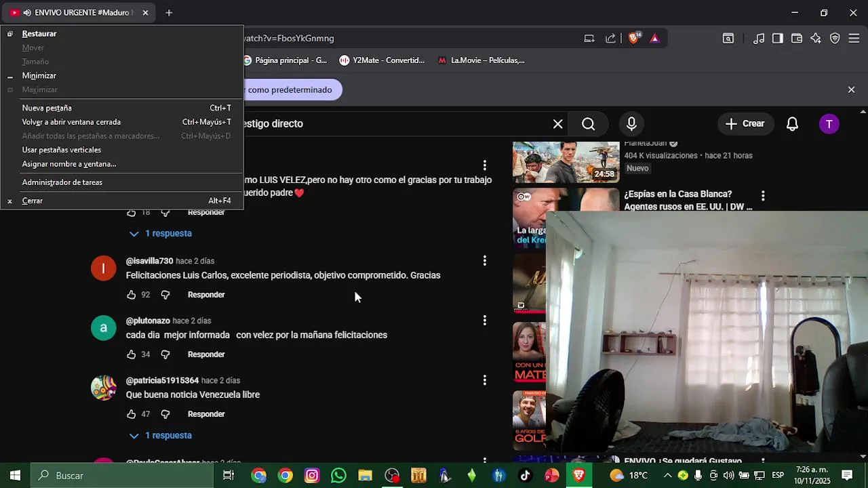This screenshot has width=868, height=488.
Task: Open the Windows notification center icon
Action: pyautogui.click(x=847, y=476)
